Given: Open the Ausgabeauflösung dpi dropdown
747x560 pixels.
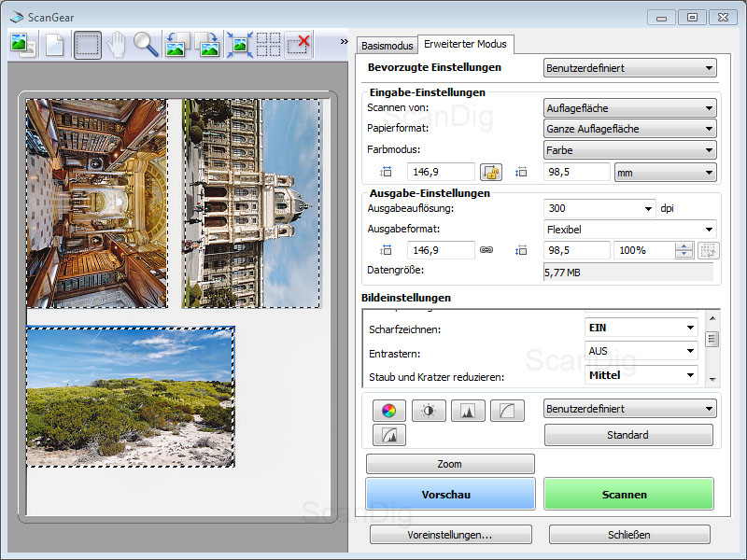Looking at the screenshot, I should 599,208.
